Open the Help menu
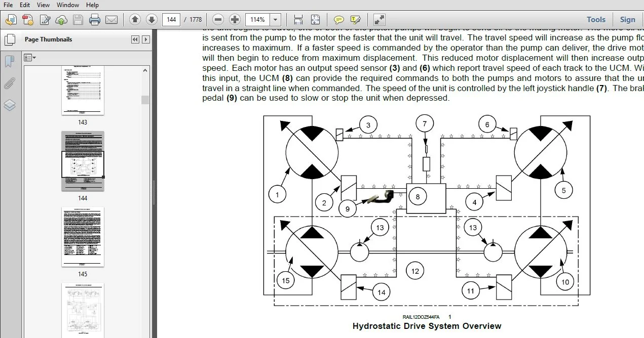This screenshot has height=338, width=644. click(92, 5)
